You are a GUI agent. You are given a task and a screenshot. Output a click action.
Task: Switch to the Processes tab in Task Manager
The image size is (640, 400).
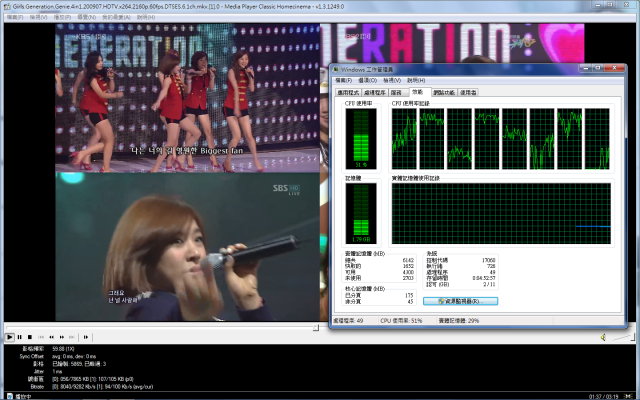[375, 93]
